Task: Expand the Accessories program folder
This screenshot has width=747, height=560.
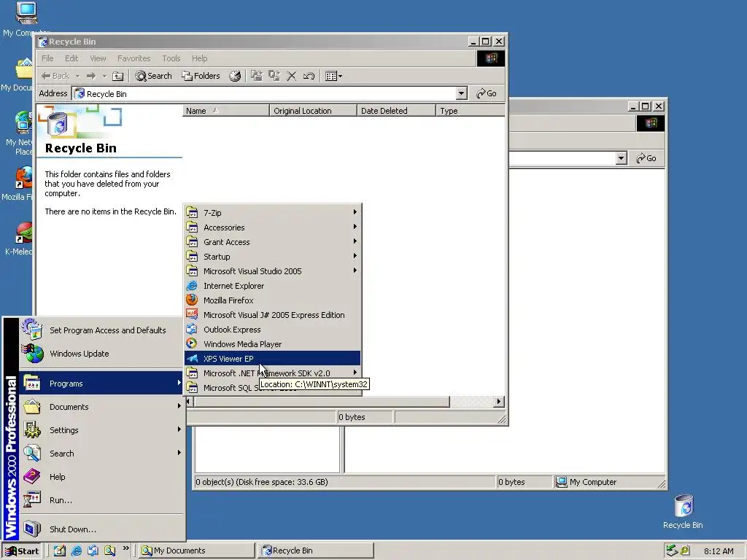Action: [272, 227]
